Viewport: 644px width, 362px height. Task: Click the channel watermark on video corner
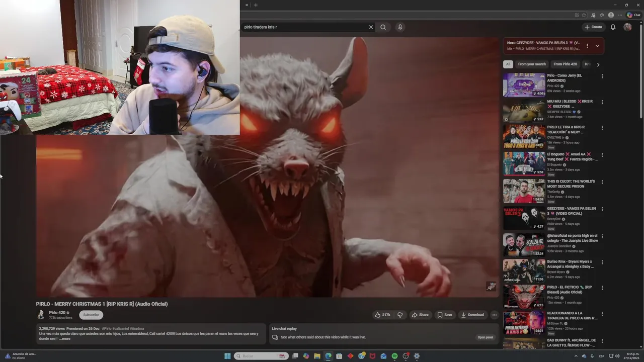tap(491, 286)
